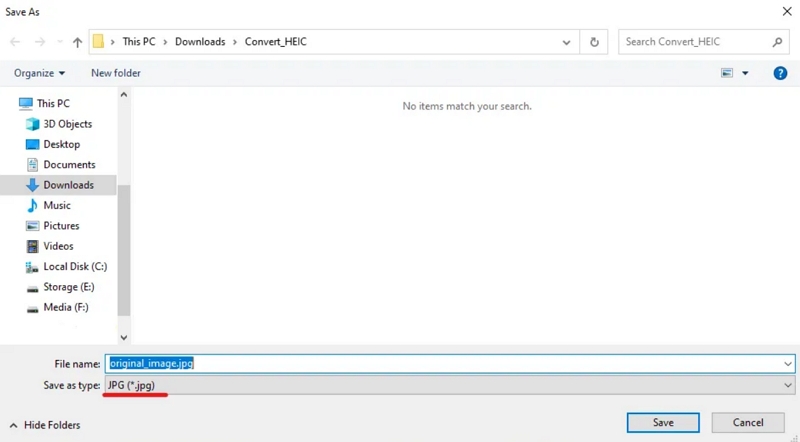This screenshot has width=800, height=442.
Task: Select 'Downloads' in the address path
Action: tap(200, 42)
